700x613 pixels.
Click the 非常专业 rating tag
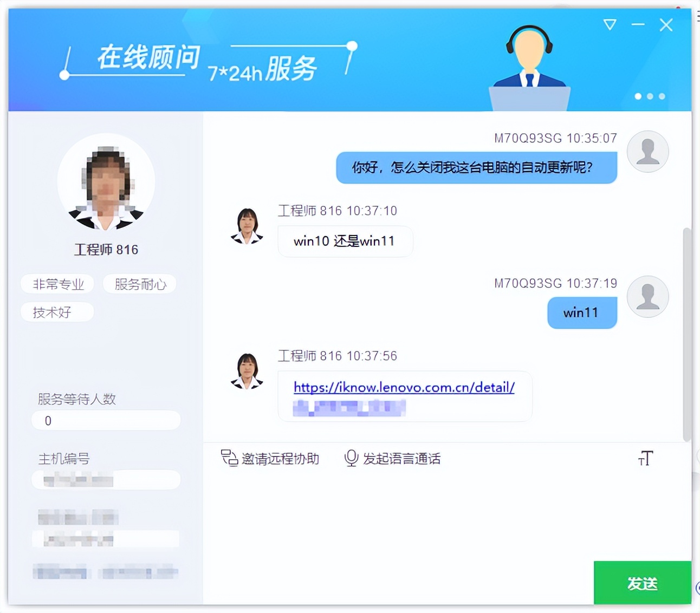pyautogui.click(x=57, y=284)
